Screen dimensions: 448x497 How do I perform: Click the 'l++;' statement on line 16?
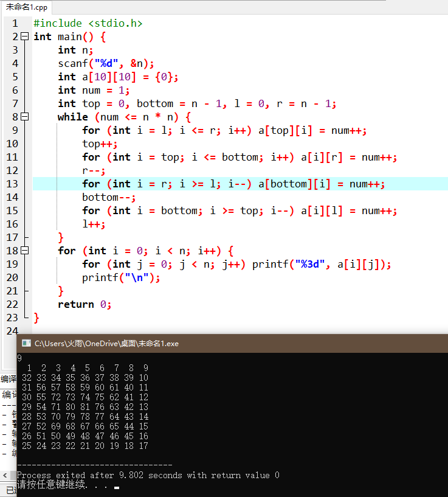point(94,224)
